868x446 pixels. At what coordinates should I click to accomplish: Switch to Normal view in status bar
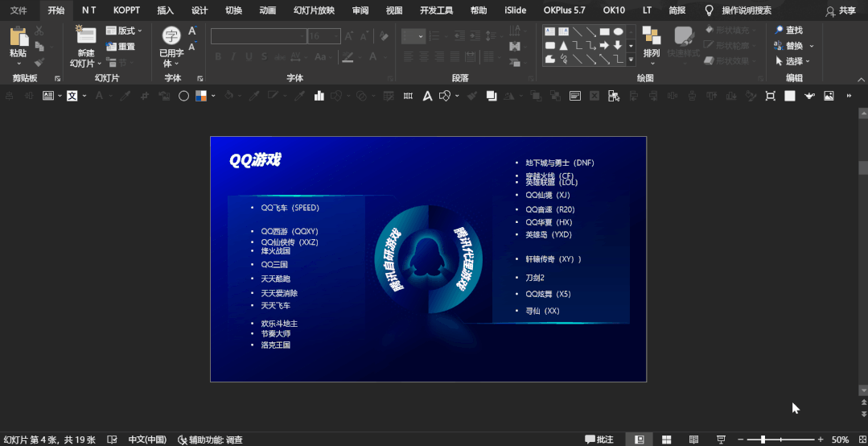tap(640, 440)
